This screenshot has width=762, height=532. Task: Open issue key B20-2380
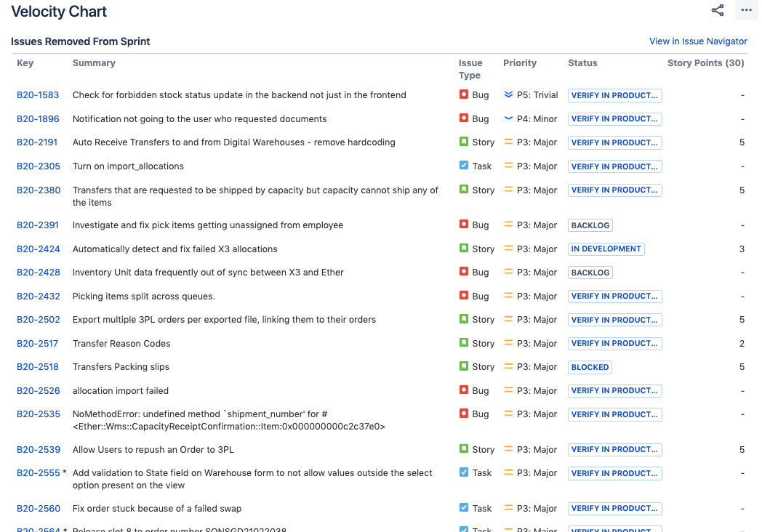coord(39,190)
